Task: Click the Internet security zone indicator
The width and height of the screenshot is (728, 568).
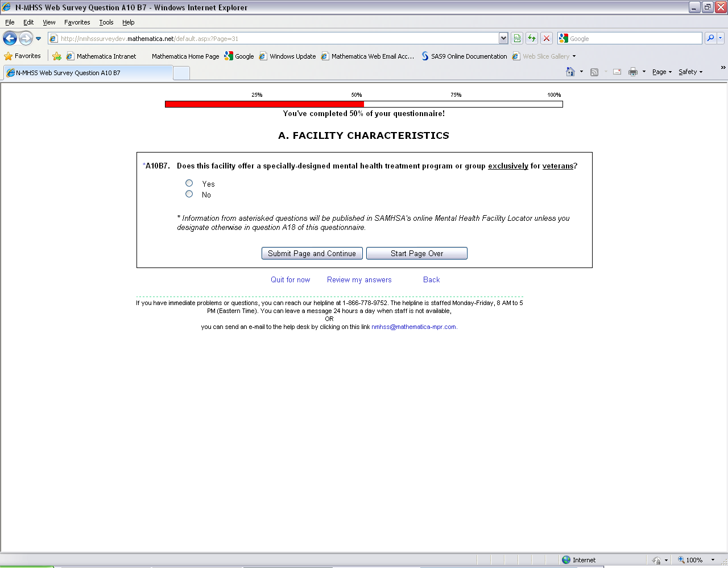Action: [x=579, y=560]
